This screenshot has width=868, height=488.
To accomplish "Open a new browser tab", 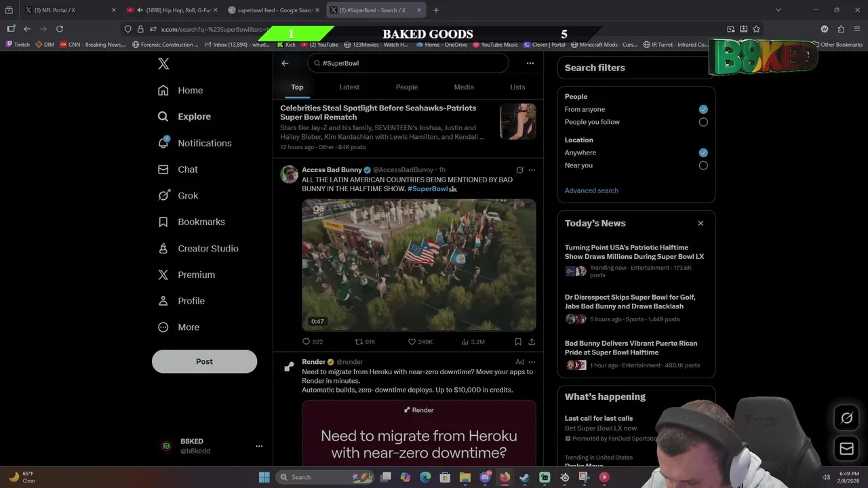I will pyautogui.click(x=435, y=10).
